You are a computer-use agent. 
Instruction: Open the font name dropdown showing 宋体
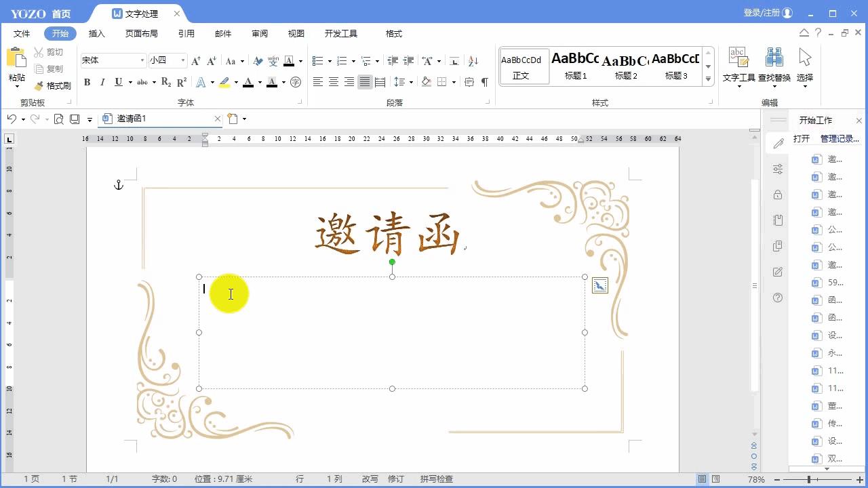pyautogui.click(x=142, y=60)
